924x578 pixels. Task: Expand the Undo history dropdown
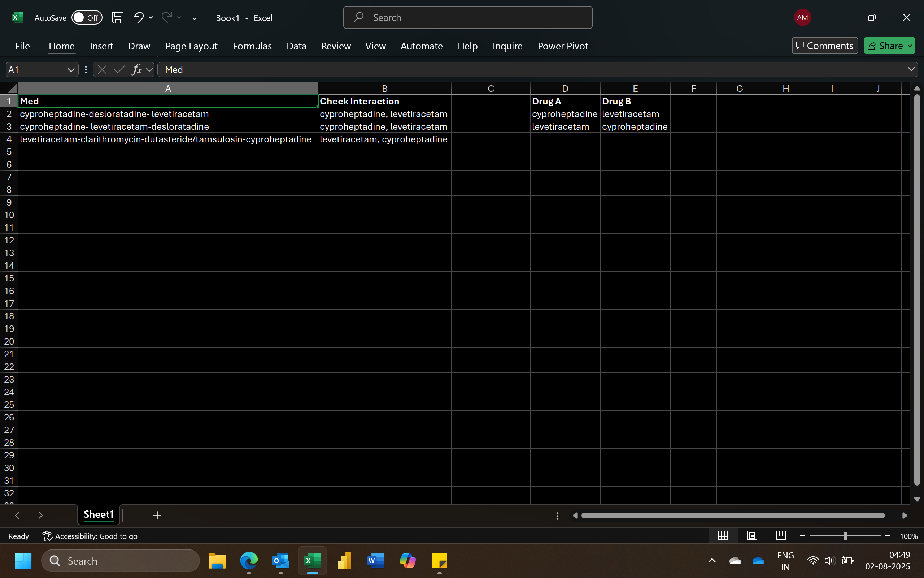[x=151, y=18]
